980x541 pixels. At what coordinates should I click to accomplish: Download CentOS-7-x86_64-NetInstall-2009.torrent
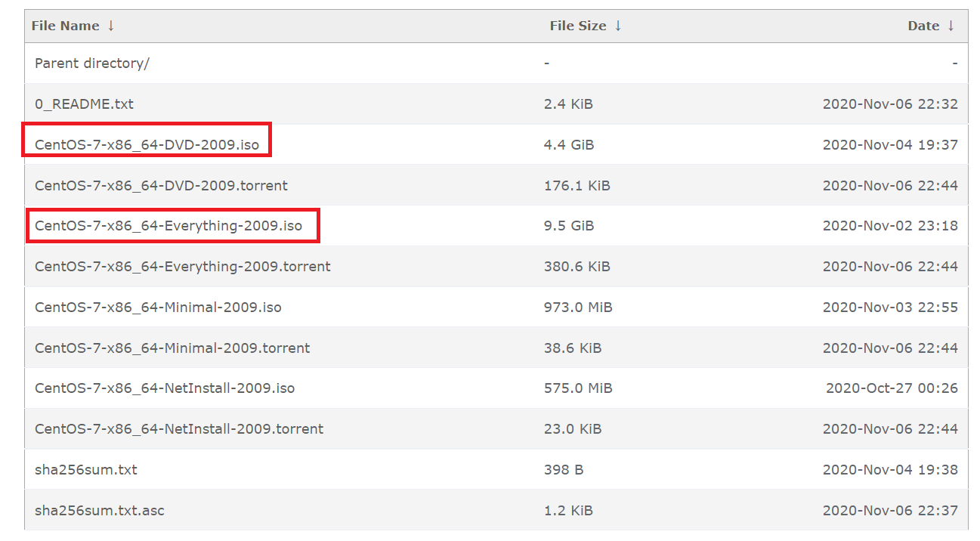pyautogui.click(x=179, y=429)
